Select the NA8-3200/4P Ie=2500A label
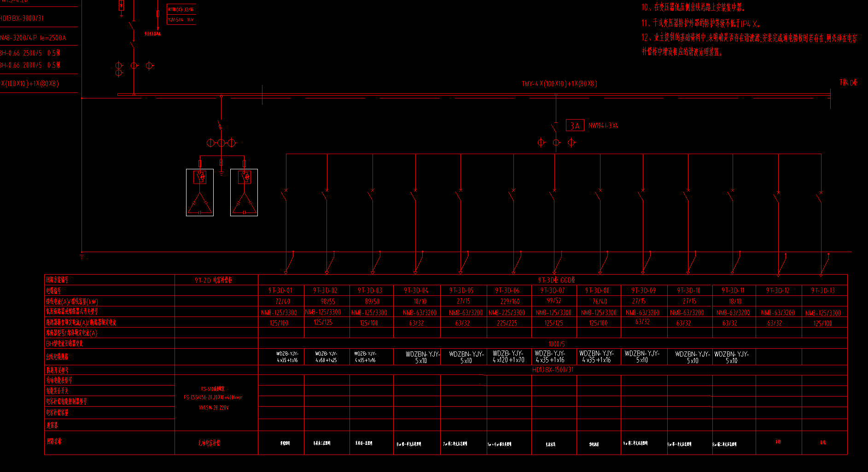Viewport: 868px width, 472px height. coord(33,38)
